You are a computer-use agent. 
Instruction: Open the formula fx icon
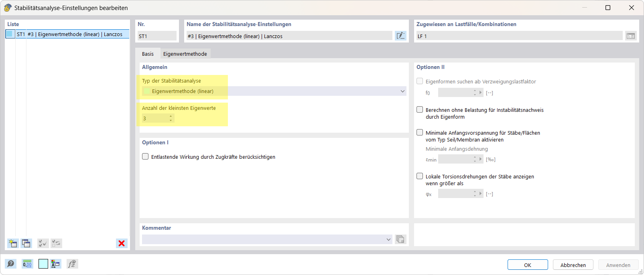tap(72, 264)
